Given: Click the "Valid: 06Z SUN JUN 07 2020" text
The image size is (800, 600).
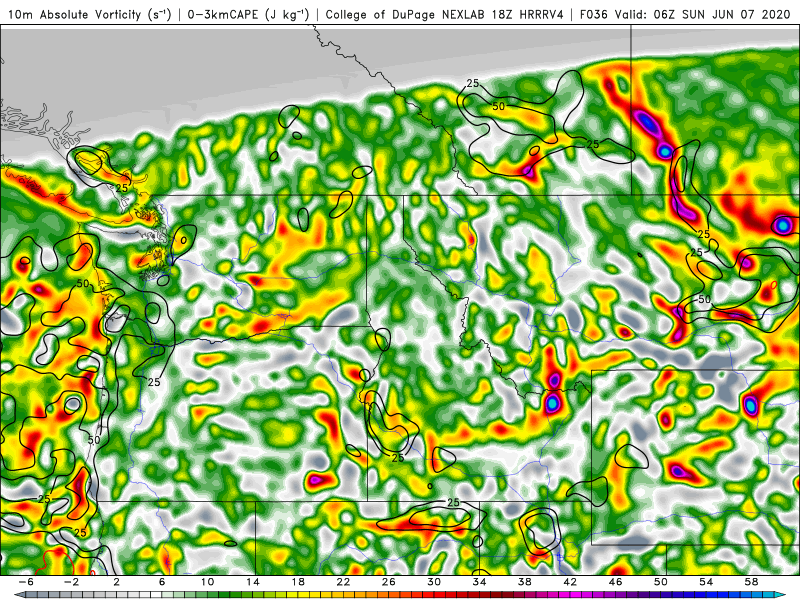Looking at the screenshot, I should point(703,15).
